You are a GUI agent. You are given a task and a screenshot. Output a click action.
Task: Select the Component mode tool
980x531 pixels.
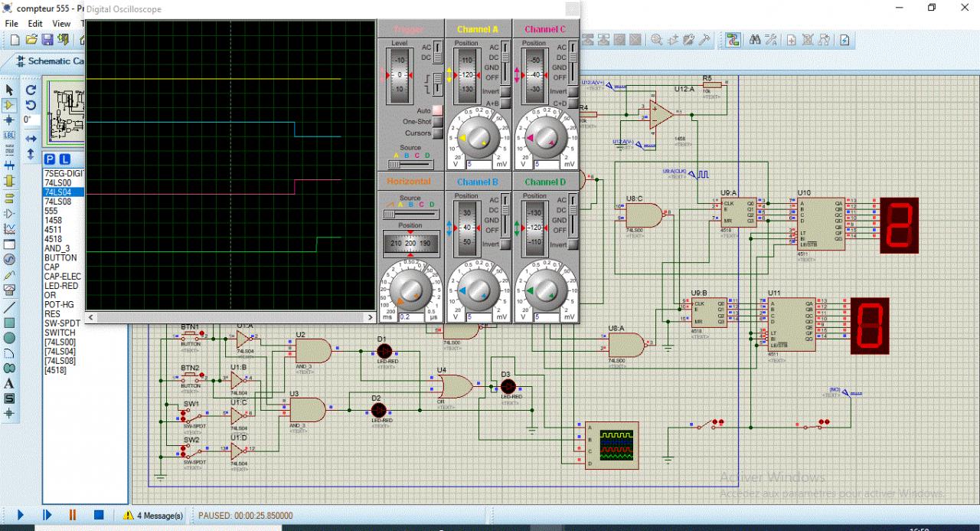[x=9, y=105]
